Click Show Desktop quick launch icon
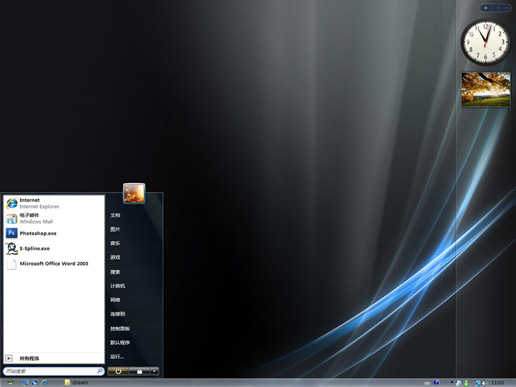Image resolution: width=516 pixels, height=387 pixels. point(26,382)
